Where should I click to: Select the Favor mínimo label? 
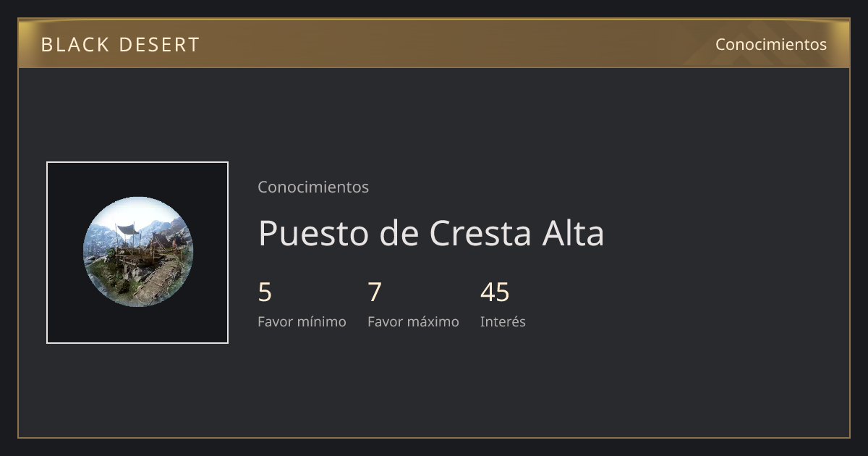(x=302, y=321)
